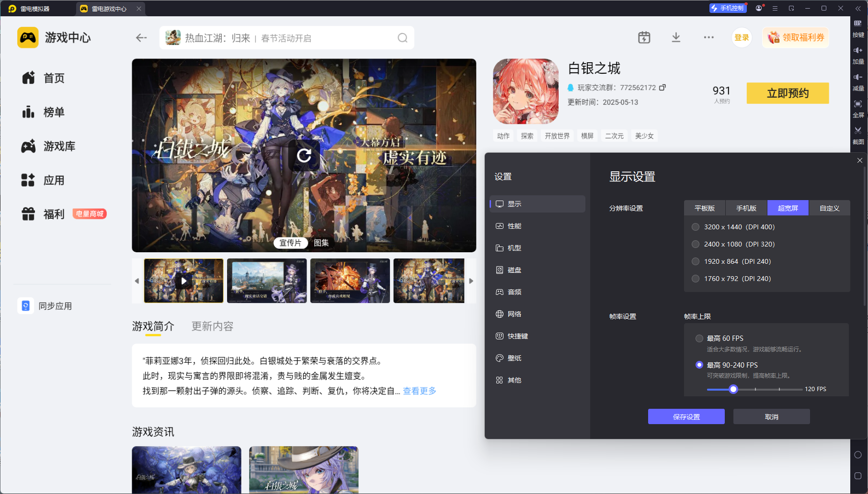
Task: Switch to the 手机版 resolution tab
Action: click(746, 208)
